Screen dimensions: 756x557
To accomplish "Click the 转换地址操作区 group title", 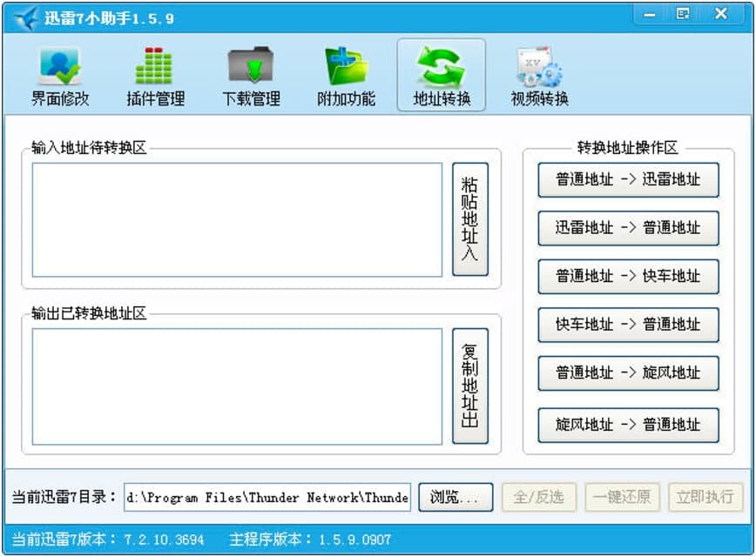I will pos(628,147).
